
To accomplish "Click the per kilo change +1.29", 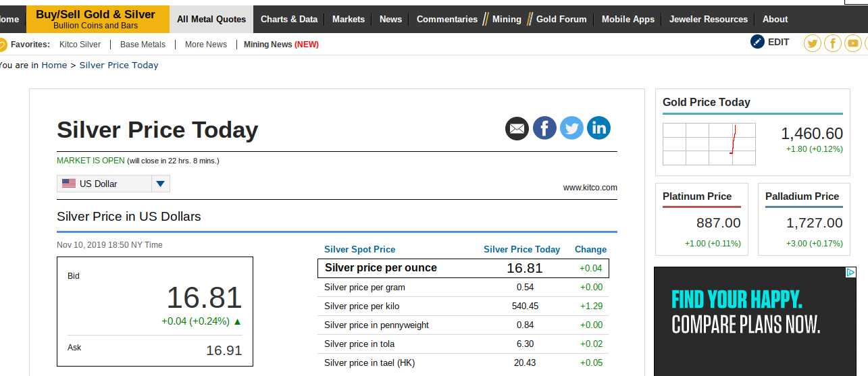I will click(591, 306).
